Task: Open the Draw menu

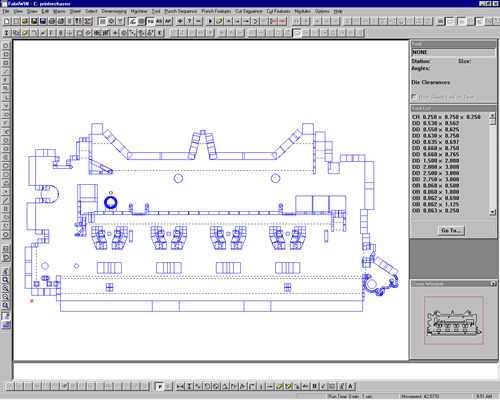Action: click(x=32, y=11)
